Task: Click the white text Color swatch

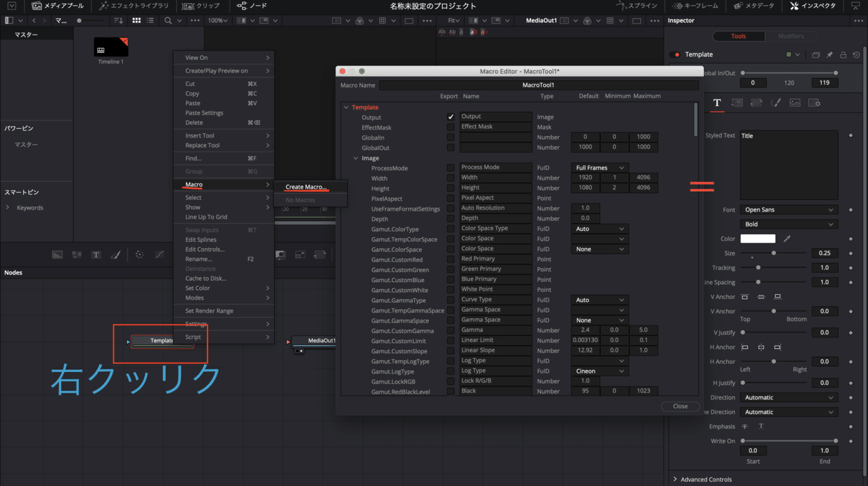Action: pos(757,239)
